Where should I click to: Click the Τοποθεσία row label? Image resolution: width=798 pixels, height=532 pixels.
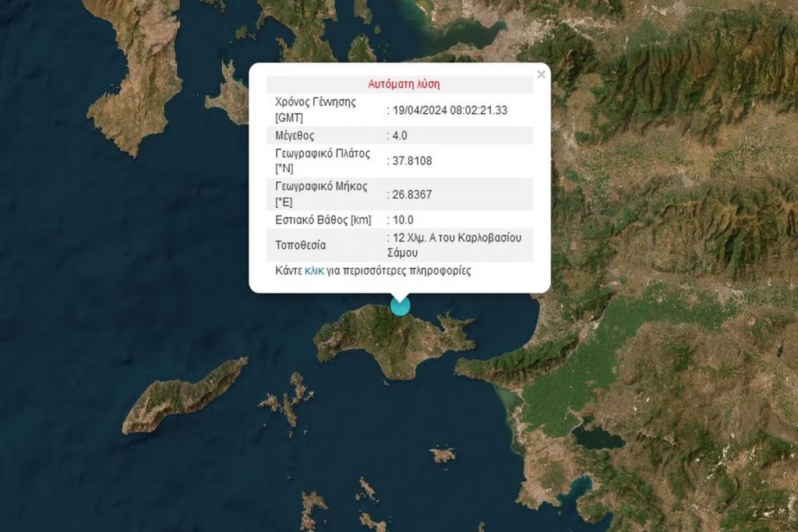click(x=301, y=245)
